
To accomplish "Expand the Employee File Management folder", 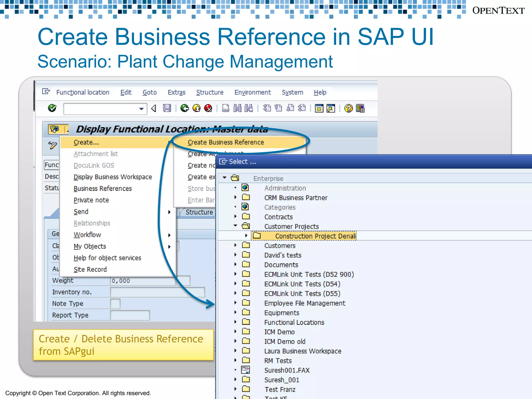I will point(236,303).
